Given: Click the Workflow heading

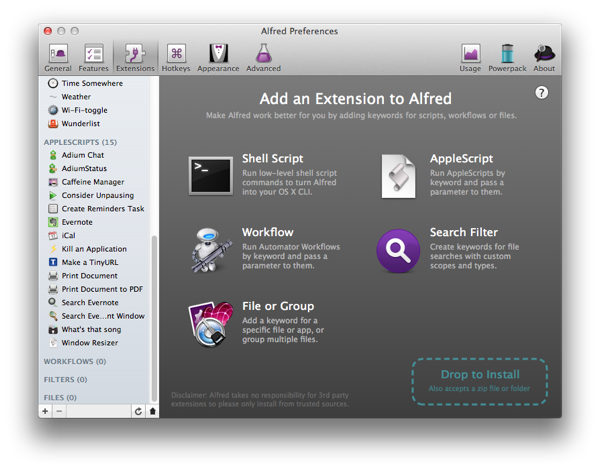Looking at the screenshot, I should 267,232.
